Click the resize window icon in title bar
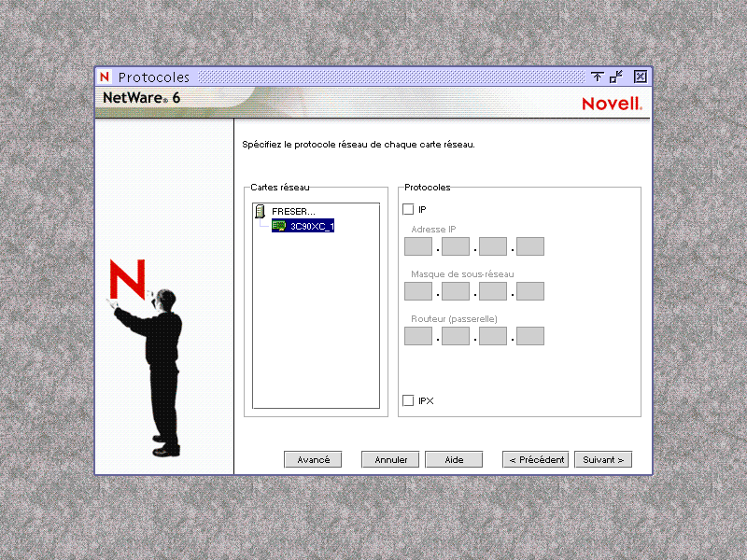747x560 pixels. tap(616, 77)
